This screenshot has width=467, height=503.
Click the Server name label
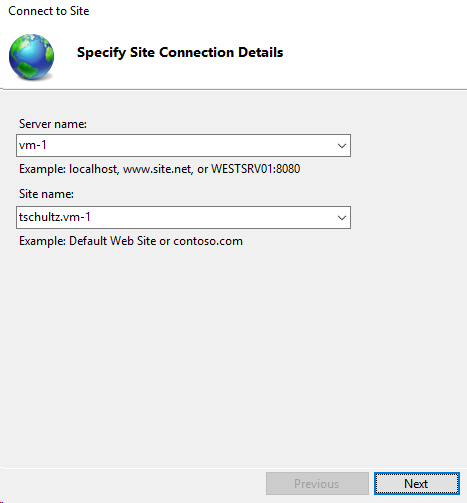(x=53, y=124)
